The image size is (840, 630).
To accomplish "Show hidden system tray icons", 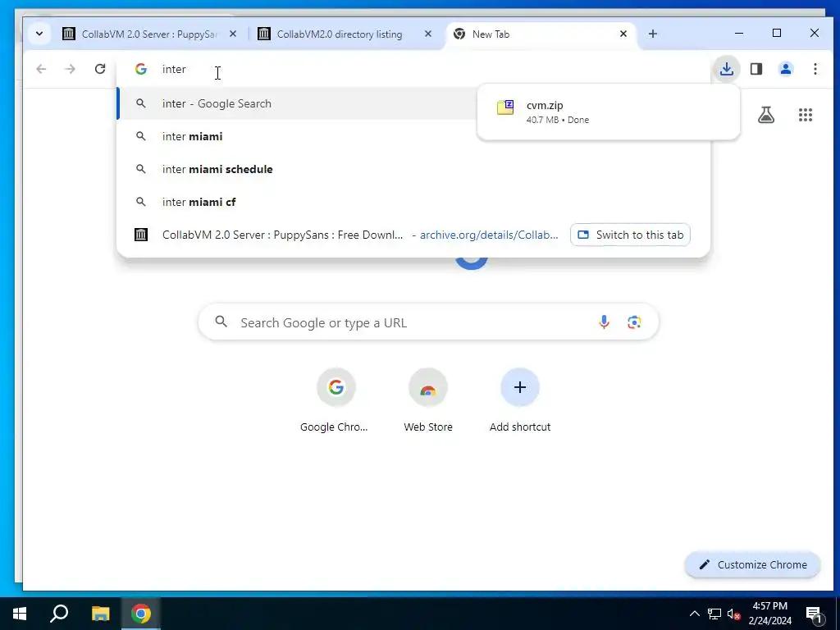I will [694, 614].
